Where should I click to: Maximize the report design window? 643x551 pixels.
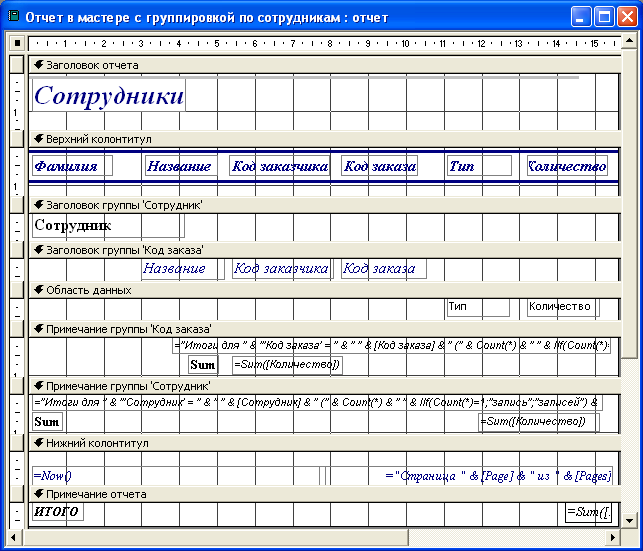pos(604,17)
